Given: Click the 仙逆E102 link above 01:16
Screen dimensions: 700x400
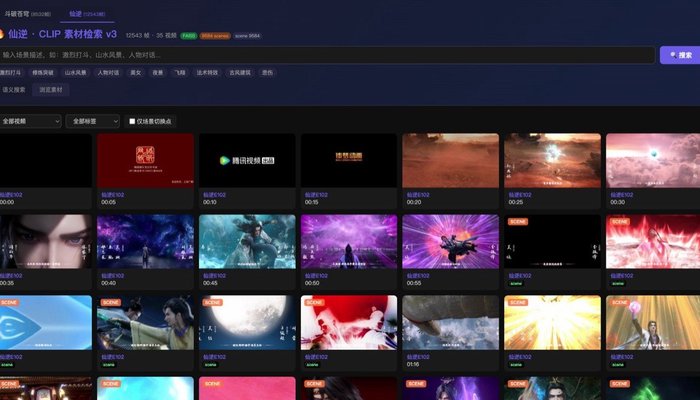Looking at the screenshot, I should [418, 357].
